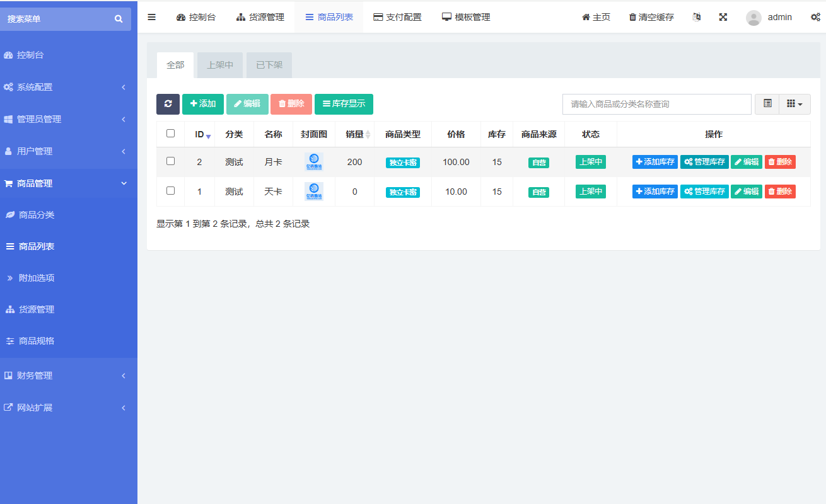Check the row checkbox for 天卡
This screenshot has width=826, height=504.
(170, 191)
